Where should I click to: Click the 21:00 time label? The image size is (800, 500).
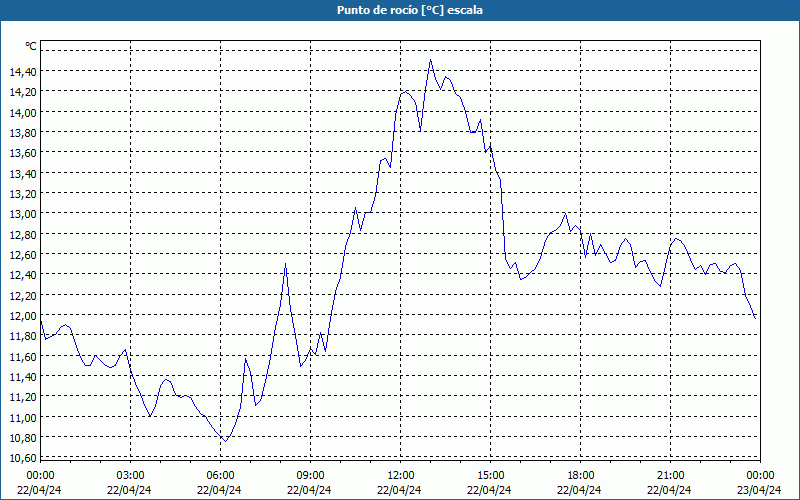pos(670,476)
